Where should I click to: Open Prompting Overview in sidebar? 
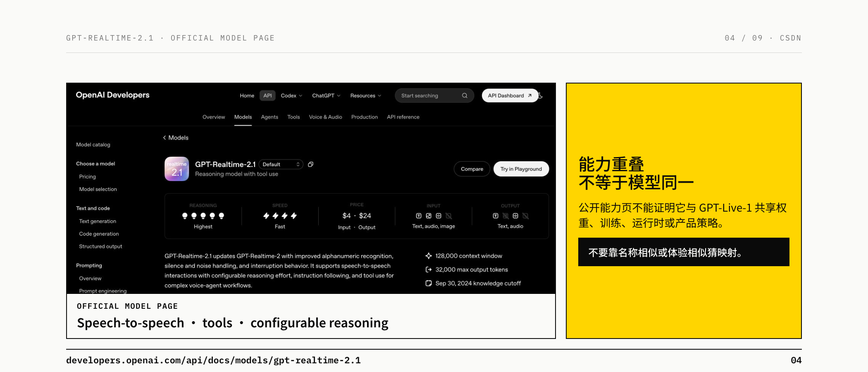90,278
